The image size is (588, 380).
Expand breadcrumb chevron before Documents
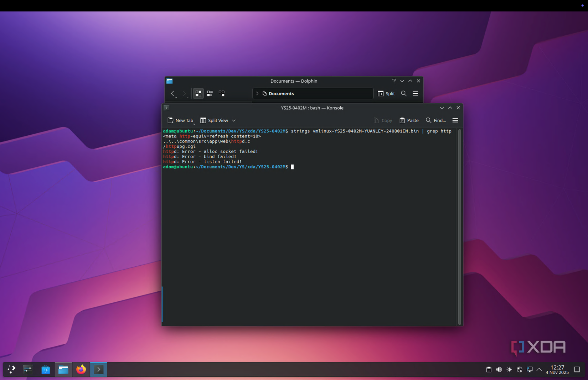[257, 94]
